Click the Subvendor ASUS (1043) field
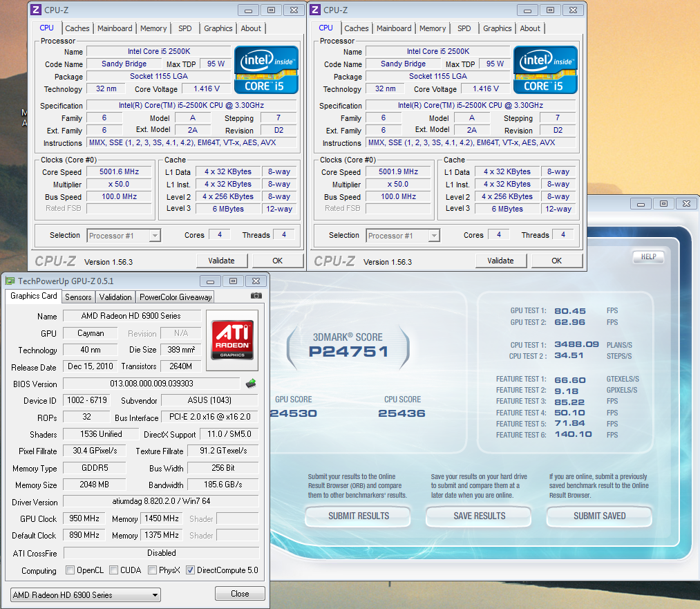The width and height of the screenshot is (700, 609). [x=209, y=400]
